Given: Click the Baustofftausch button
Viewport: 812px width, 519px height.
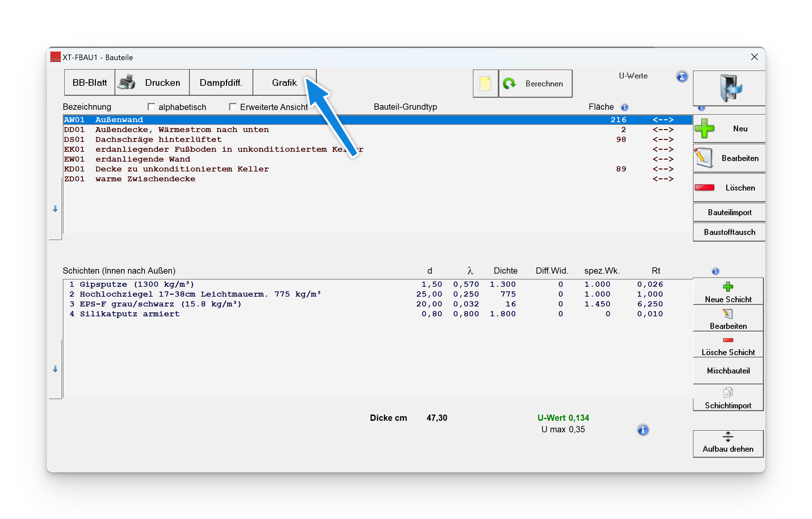Looking at the screenshot, I should 729,232.
